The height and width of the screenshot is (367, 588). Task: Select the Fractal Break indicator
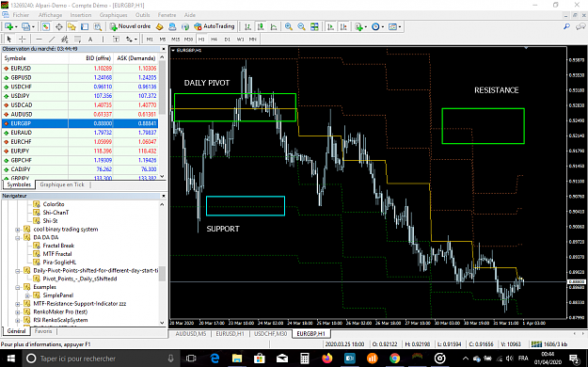(x=58, y=246)
